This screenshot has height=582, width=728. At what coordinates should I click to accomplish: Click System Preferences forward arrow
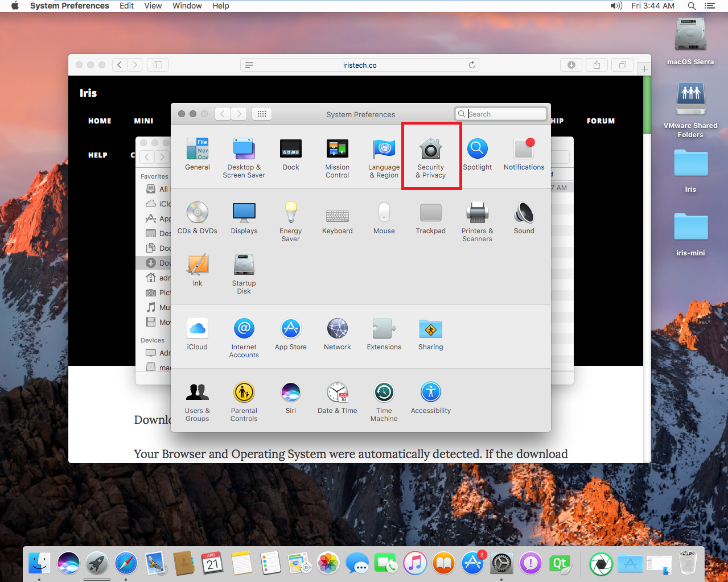(240, 114)
